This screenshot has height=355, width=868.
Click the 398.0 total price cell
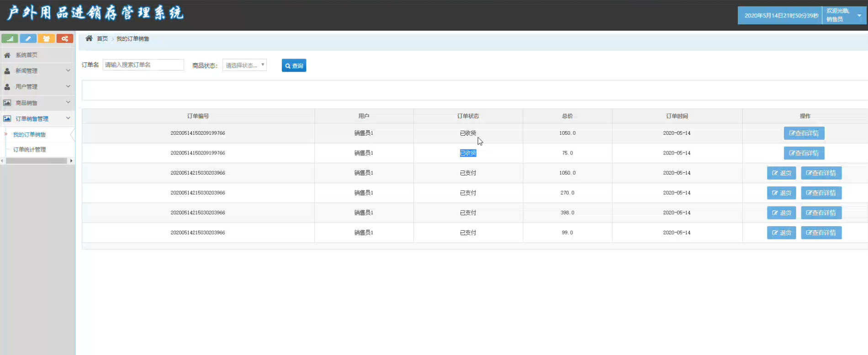click(x=567, y=213)
